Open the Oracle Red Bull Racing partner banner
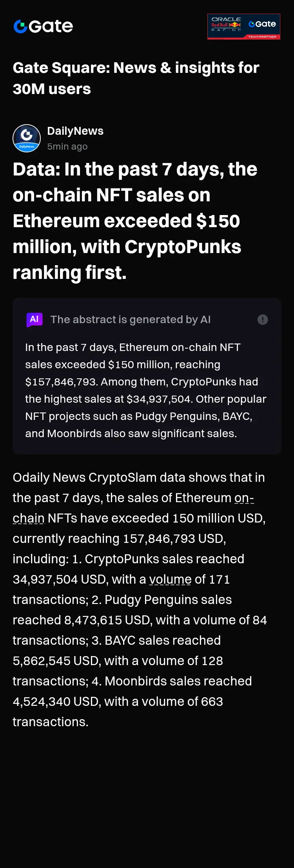The width and height of the screenshot is (294, 868). [244, 27]
